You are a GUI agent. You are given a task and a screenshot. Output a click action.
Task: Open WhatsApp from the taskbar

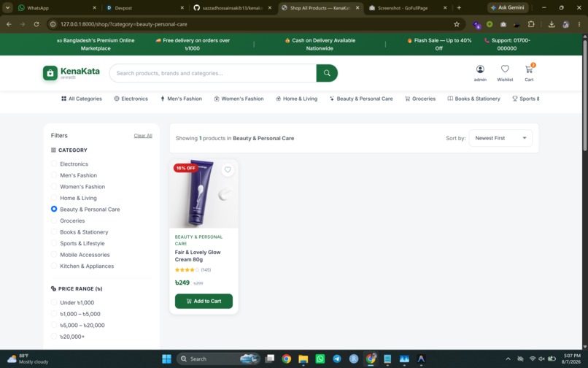(320, 359)
